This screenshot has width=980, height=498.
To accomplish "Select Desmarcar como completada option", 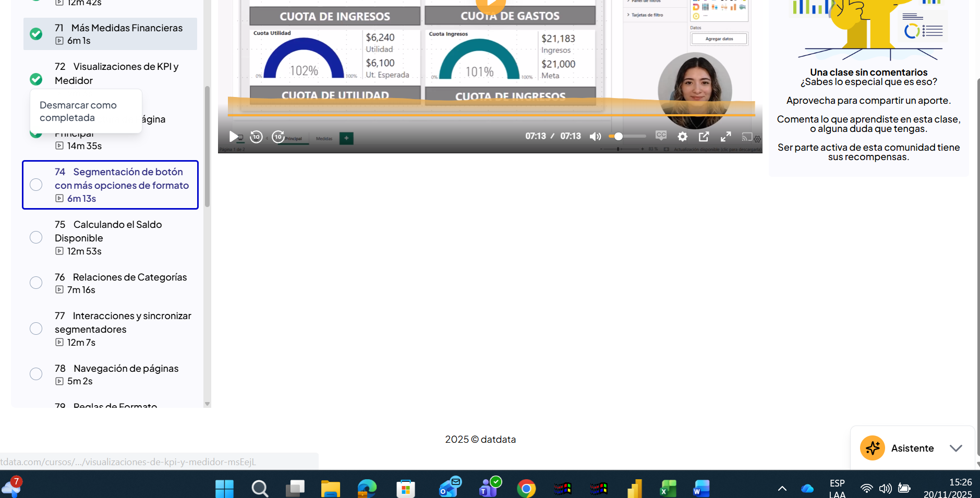I will click(78, 112).
